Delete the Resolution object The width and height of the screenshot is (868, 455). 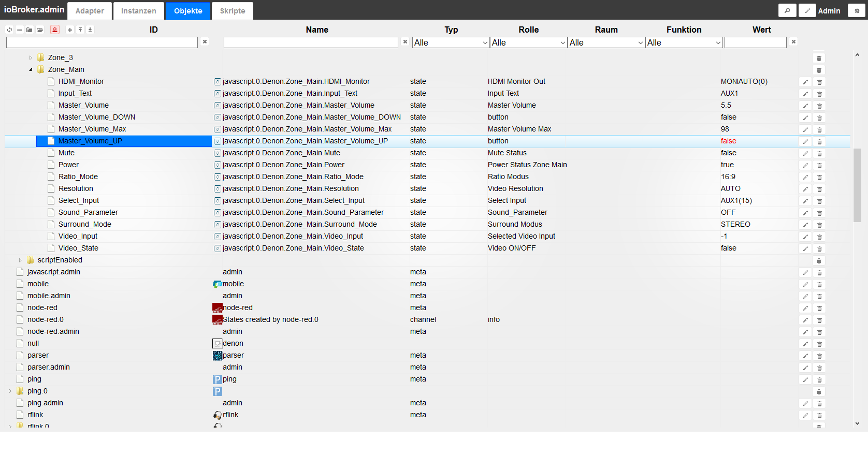[819, 189]
